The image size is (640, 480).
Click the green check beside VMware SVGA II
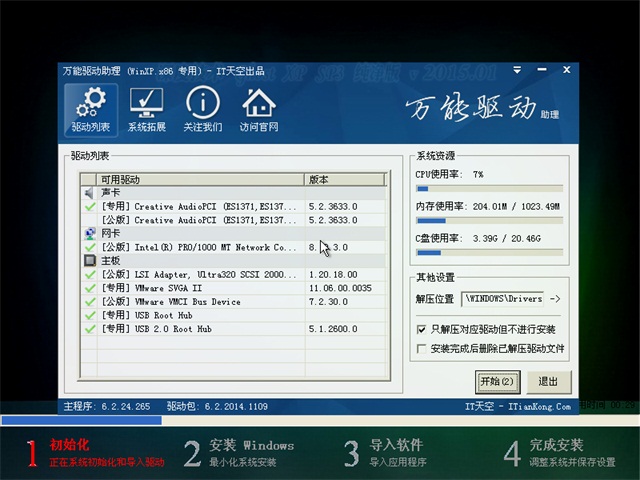[x=90, y=287]
